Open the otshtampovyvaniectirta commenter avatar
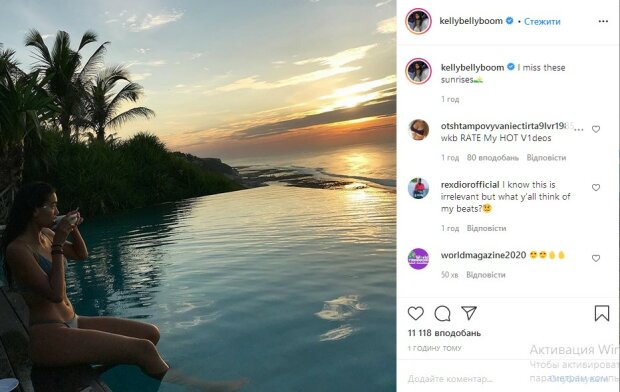The height and width of the screenshot is (392, 620). pos(418,130)
